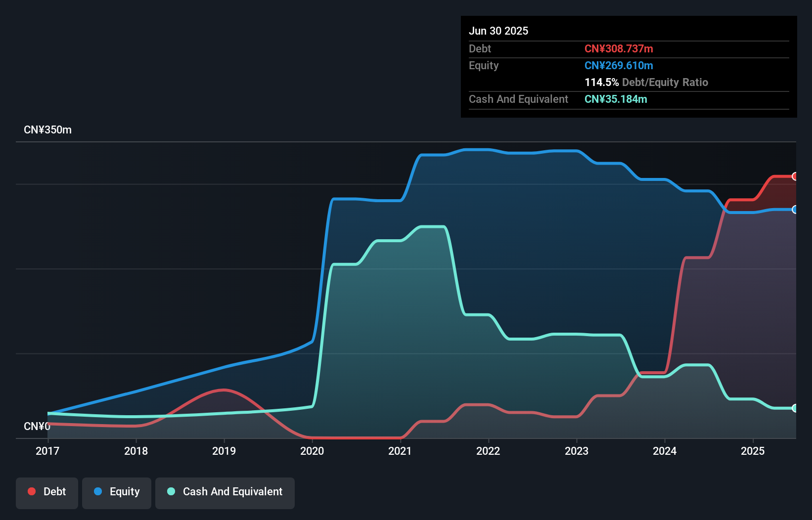Click the red Debt legend dot

coord(32,491)
